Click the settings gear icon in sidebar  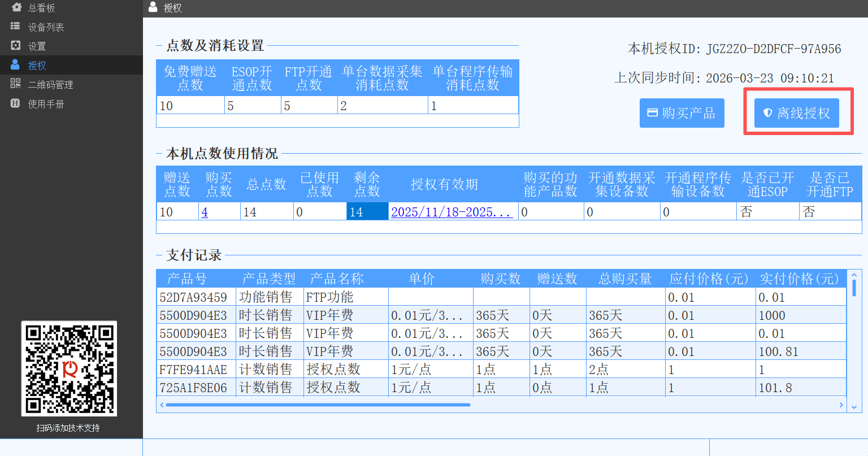(x=15, y=46)
